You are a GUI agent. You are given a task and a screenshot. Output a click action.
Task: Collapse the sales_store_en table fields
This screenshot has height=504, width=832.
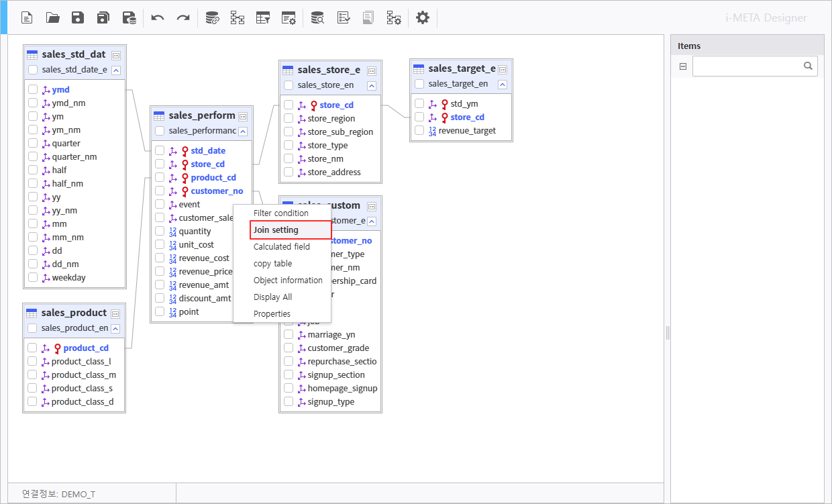(x=372, y=85)
